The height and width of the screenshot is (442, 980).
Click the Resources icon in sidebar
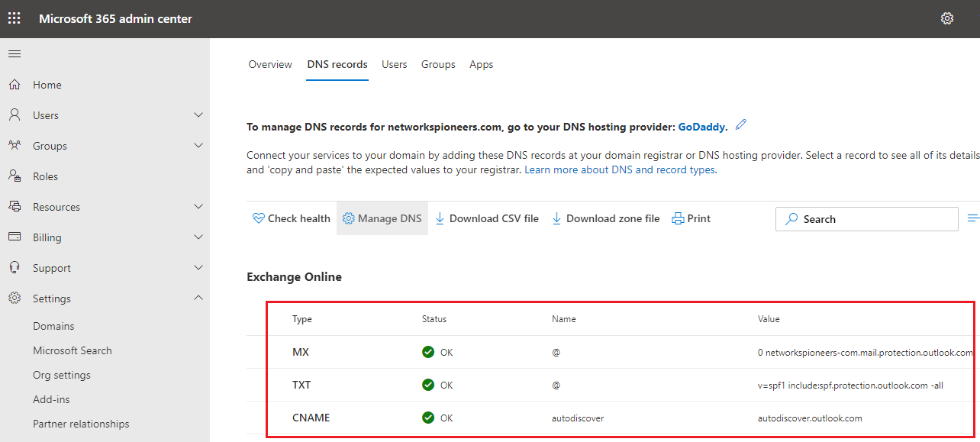15,207
